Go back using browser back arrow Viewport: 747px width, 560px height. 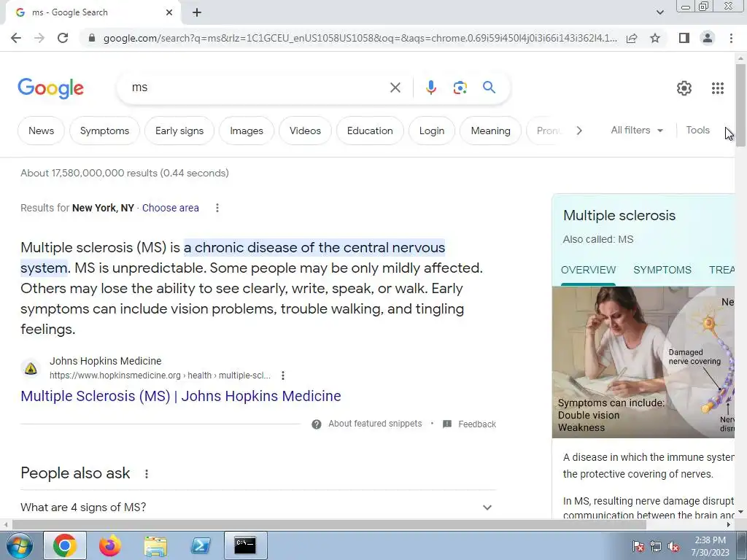pyautogui.click(x=16, y=38)
